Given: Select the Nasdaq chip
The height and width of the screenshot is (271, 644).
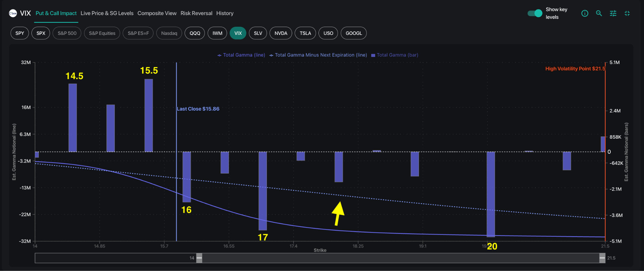Looking at the screenshot, I should 169,33.
